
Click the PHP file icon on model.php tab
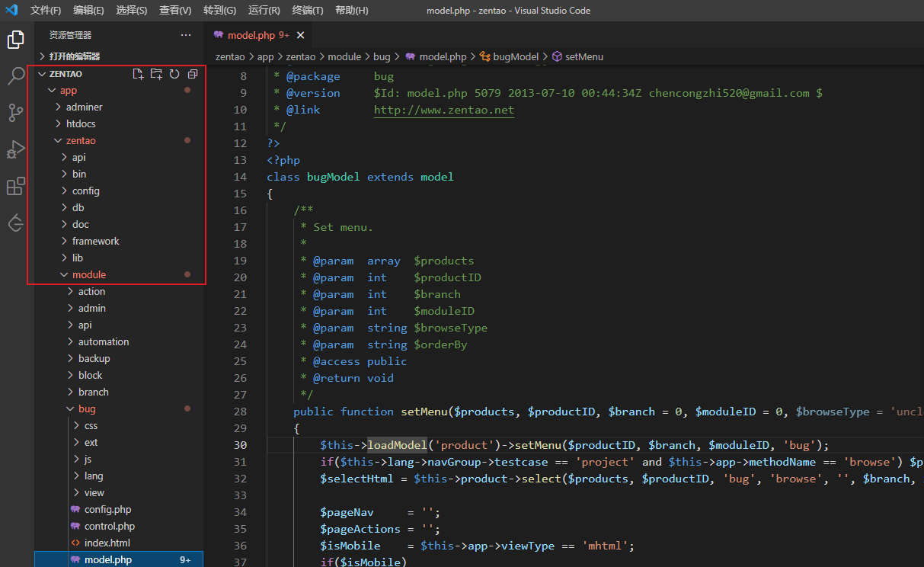[x=219, y=35]
